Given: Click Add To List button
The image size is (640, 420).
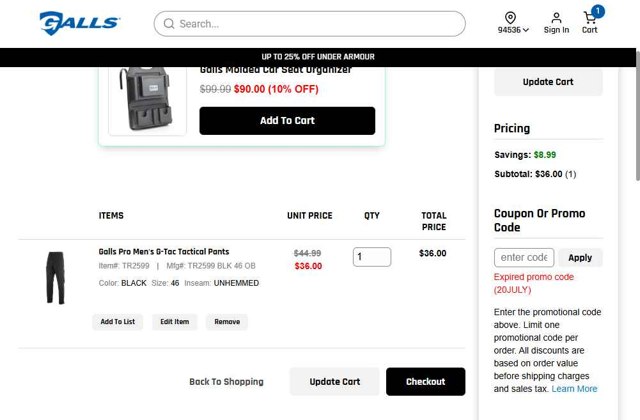Looking at the screenshot, I should [x=118, y=322].
